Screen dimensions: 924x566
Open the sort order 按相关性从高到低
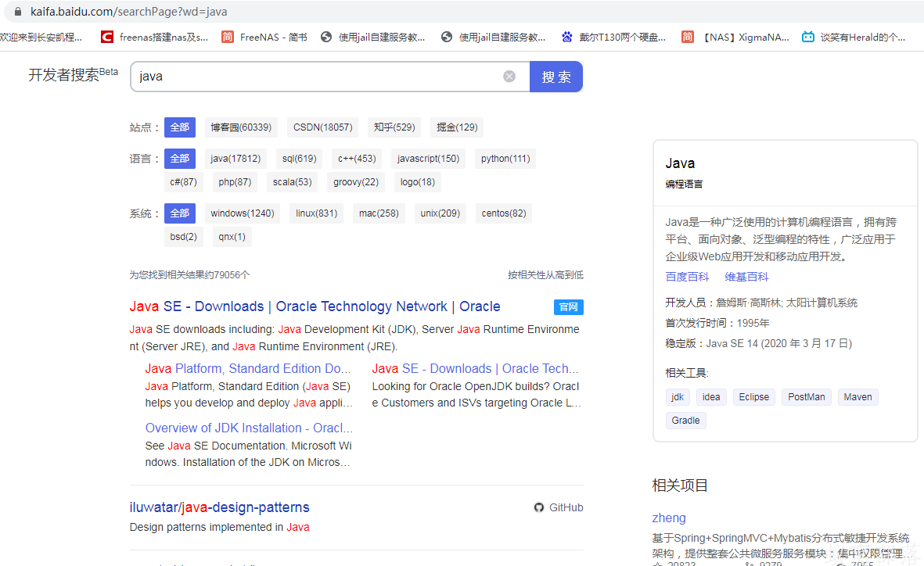tap(545, 275)
